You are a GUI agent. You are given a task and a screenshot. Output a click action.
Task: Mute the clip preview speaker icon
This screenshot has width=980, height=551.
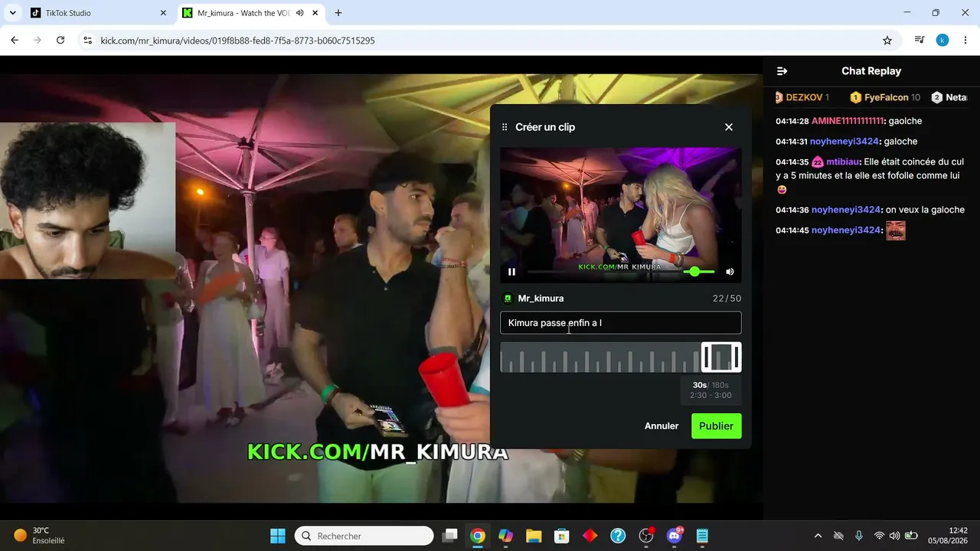click(730, 272)
